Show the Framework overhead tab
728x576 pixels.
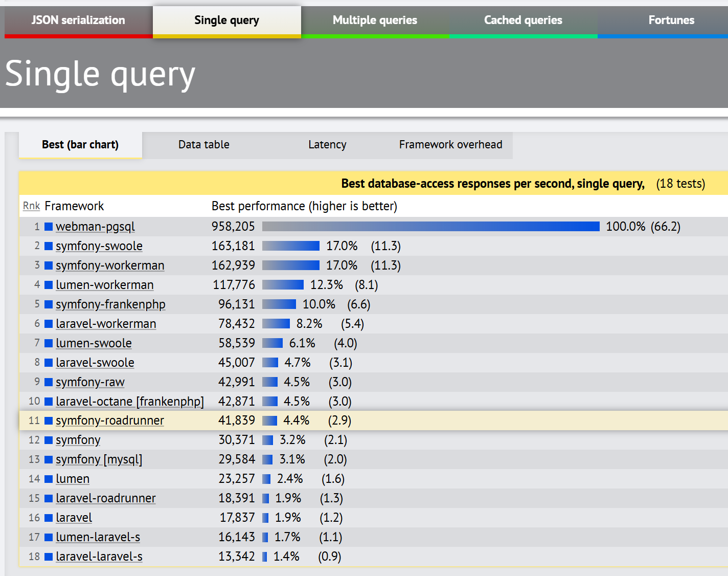point(450,145)
